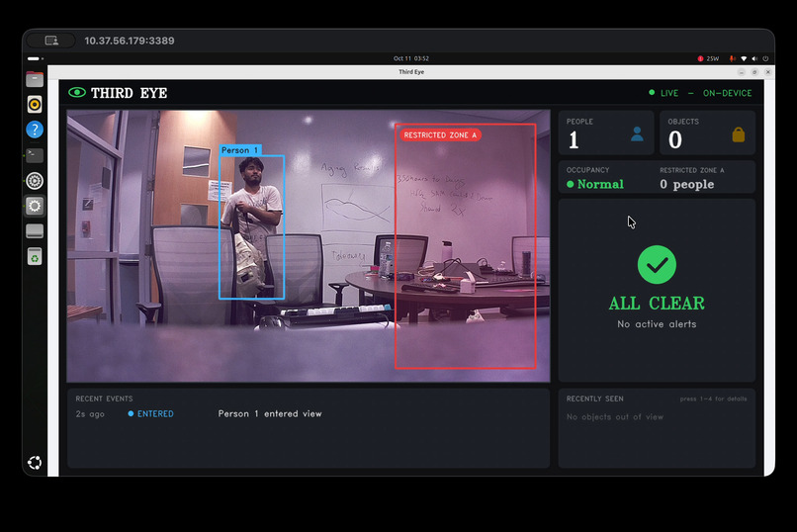This screenshot has height=532, width=797.
Task: Maximize the Third Eye window
Action: pos(754,72)
